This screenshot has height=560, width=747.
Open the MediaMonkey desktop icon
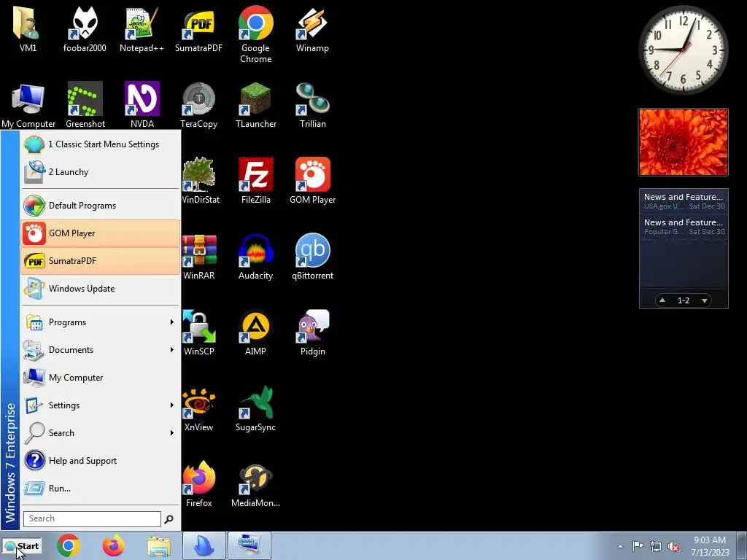point(256,484)
